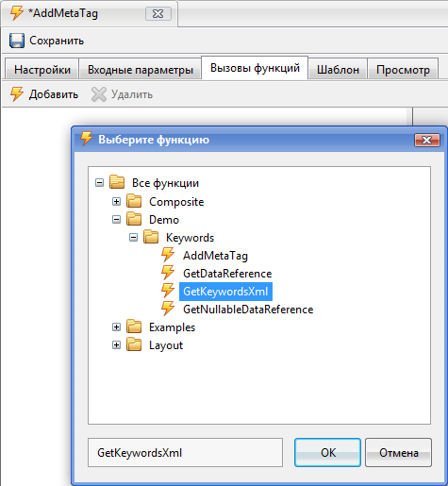Open the Настройки tab
Screen dimensions: 448x486
coord(42,70)
